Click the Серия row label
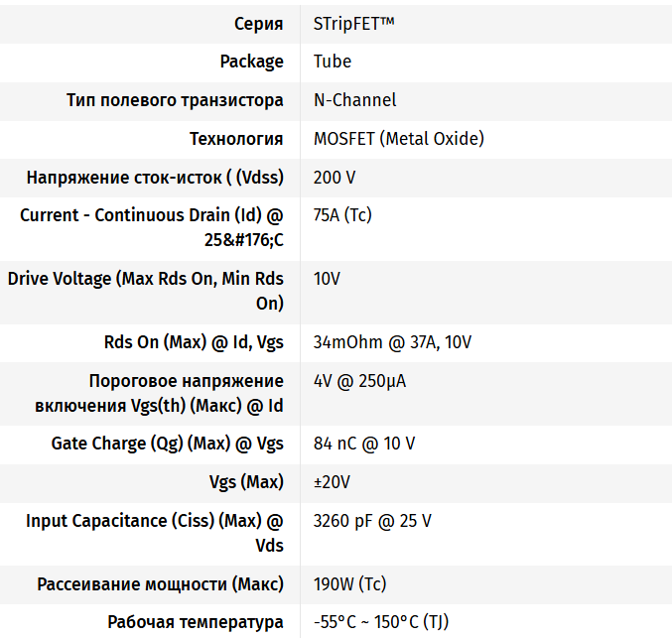672x638 pixels. (x=258, y=23)
